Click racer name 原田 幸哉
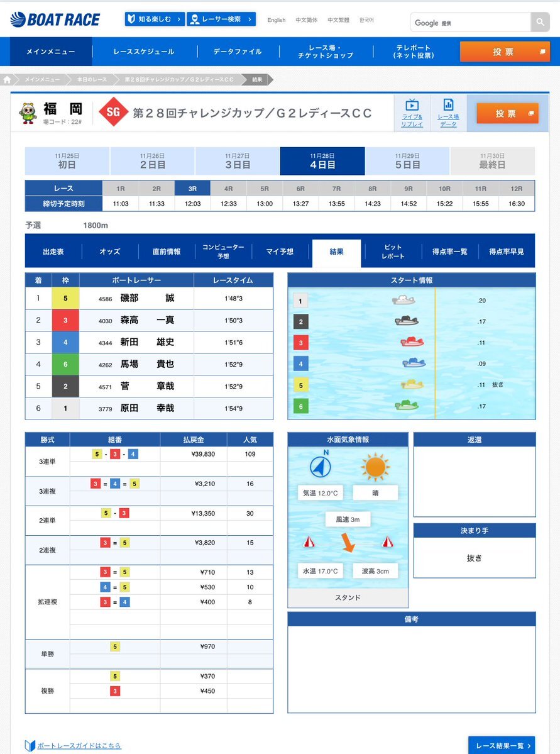Image resolution: width=560 pixels, height=754 pixels. point(147,408)
